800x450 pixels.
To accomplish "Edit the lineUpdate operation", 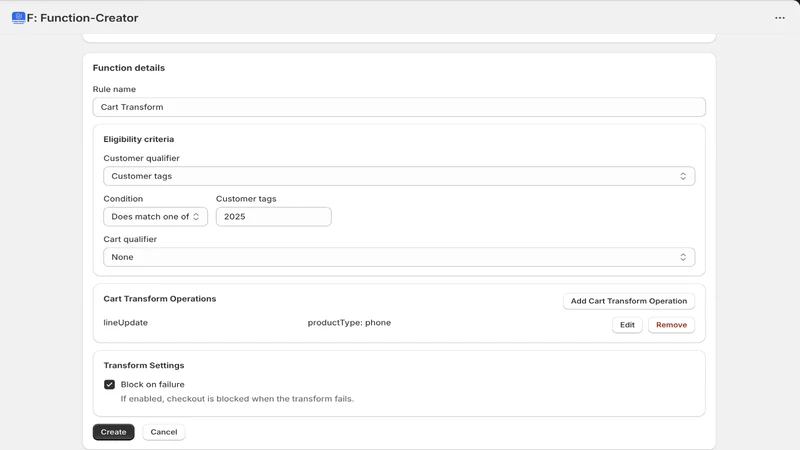I will [627, 325].
